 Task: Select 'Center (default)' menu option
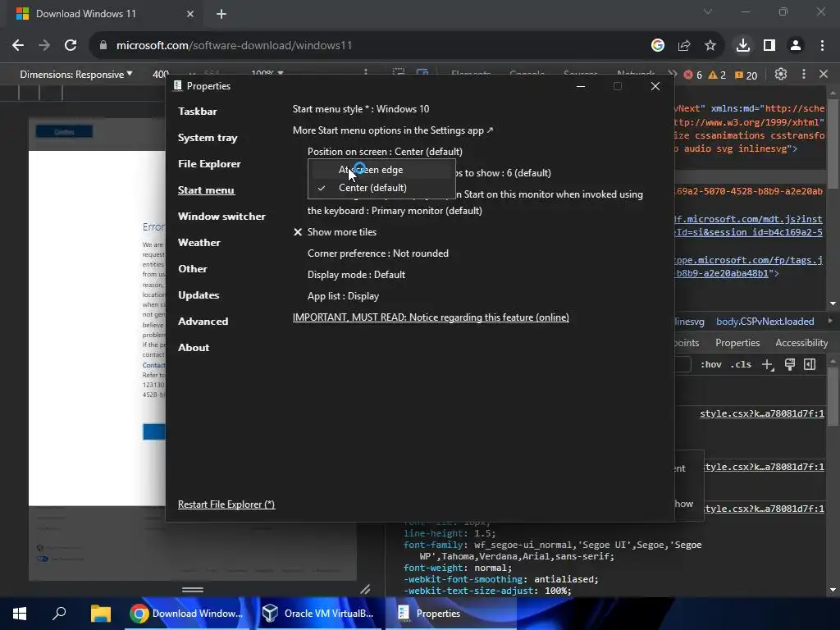click(x=381, y=188)
